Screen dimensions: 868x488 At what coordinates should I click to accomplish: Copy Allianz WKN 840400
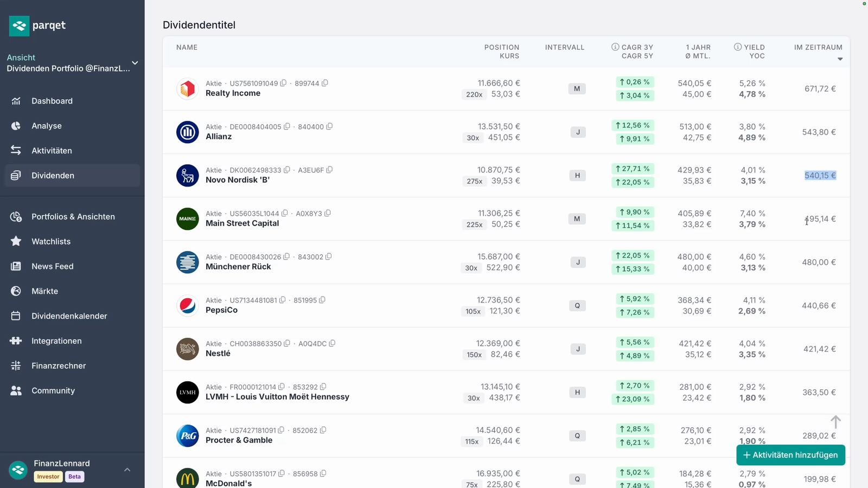click(x=329, y=126)
